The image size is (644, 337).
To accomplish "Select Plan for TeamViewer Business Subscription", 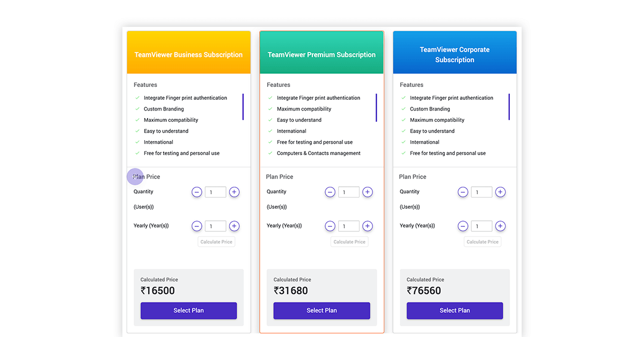I will pyautogui.click(x=188, y=311).
